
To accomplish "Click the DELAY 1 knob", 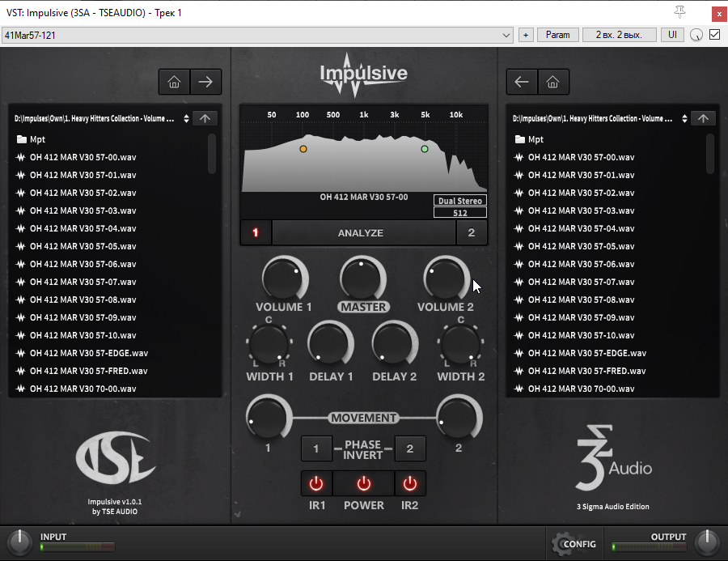I will 330,344.
